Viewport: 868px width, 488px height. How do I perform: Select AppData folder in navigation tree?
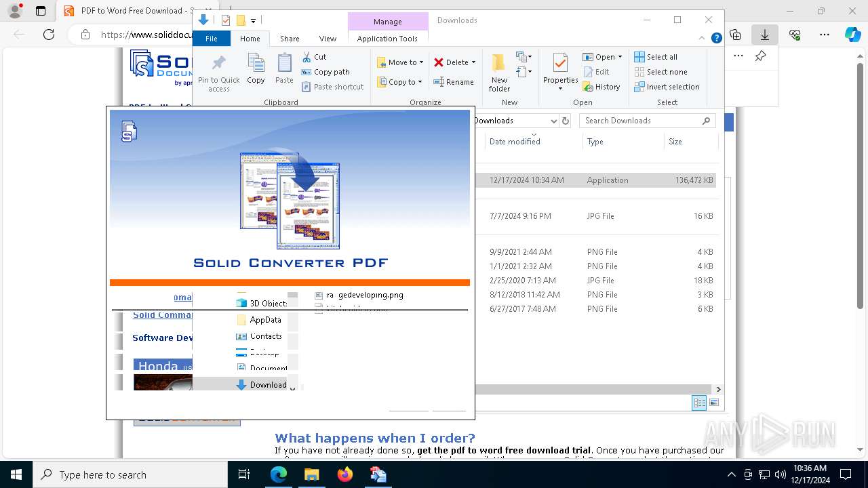click(x=265, y=320)
